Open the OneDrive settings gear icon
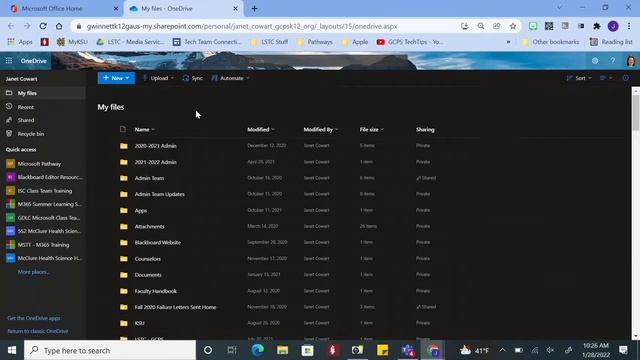 pyautogui.click(x=595, y=61)
